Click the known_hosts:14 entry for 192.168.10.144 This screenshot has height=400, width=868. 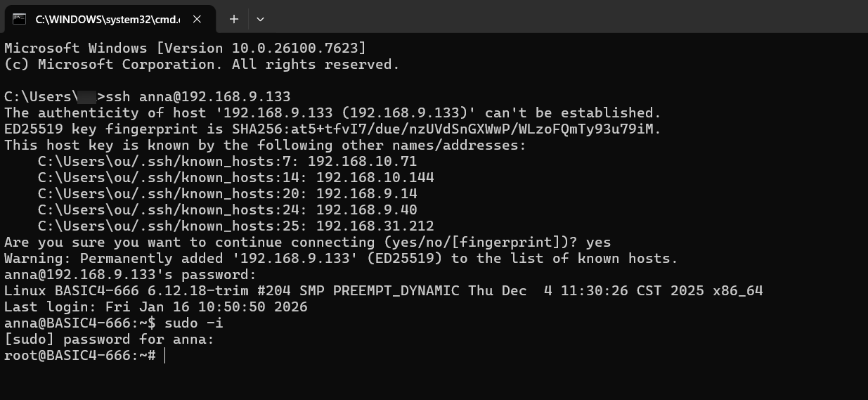click(235, 178)
